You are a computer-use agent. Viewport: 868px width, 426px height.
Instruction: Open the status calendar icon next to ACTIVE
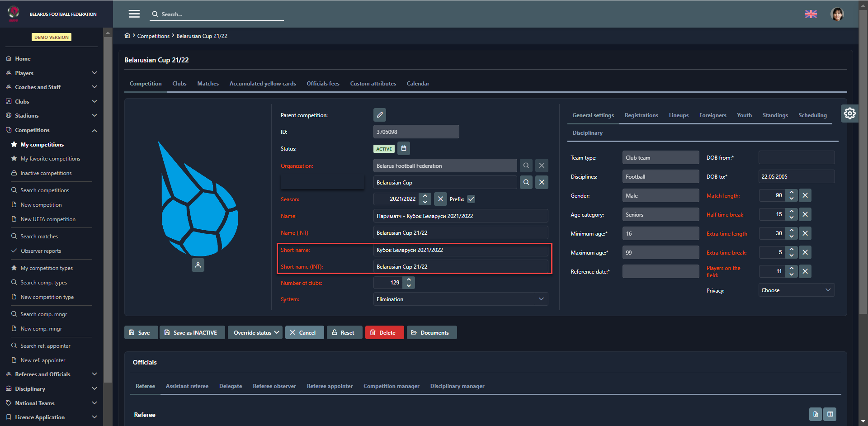(404, 148)
